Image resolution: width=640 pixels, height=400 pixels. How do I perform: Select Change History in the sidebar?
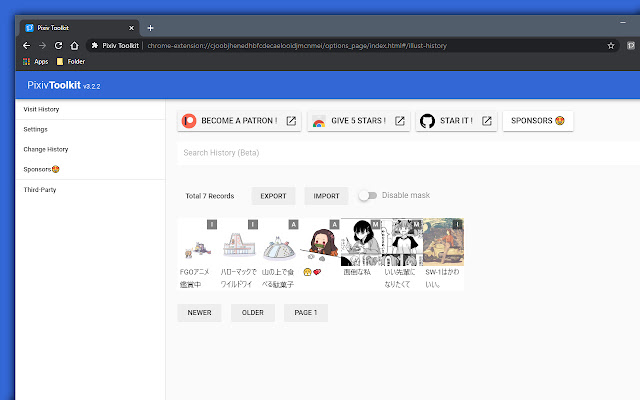click(x=46, y=149)
